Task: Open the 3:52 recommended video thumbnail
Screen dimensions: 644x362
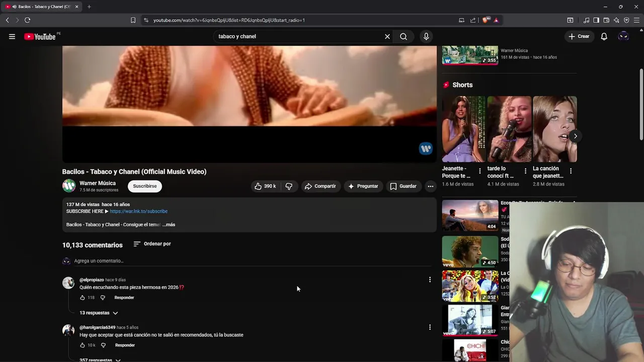Action: [470, 286]
